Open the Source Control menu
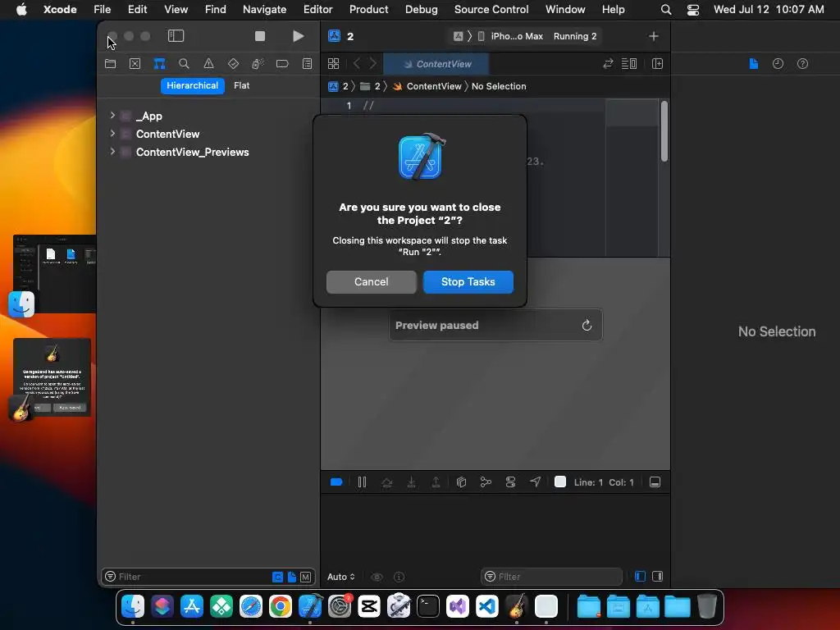The image size is (840, 630). click(x=491, y=9)
